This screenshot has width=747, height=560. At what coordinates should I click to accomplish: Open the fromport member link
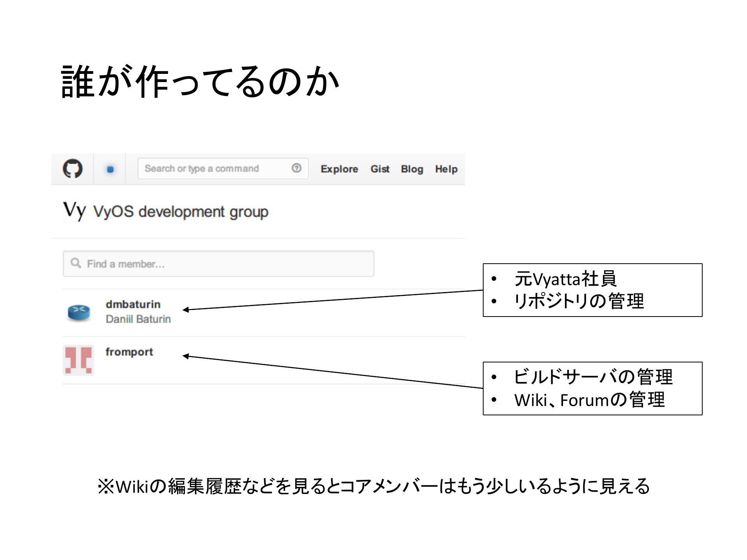point(129,352)
